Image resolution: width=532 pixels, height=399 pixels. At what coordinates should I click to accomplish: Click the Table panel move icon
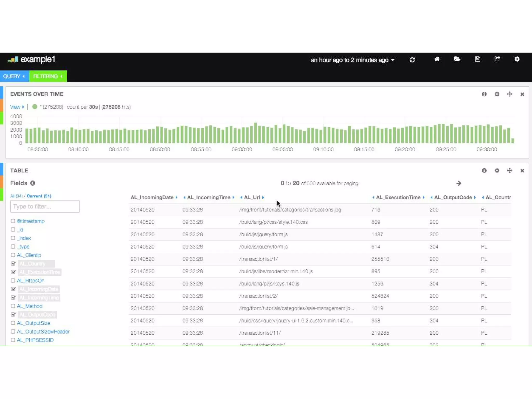[x=509, y=170]
